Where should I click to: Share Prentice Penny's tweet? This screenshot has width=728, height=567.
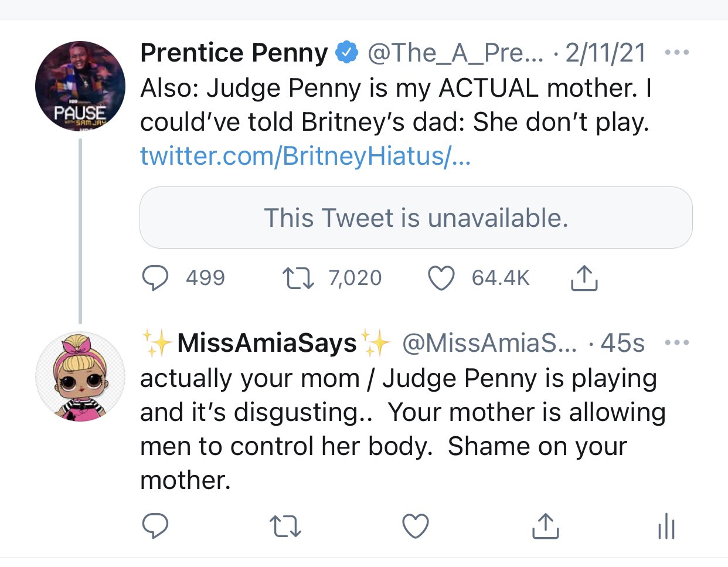(584, 278)
